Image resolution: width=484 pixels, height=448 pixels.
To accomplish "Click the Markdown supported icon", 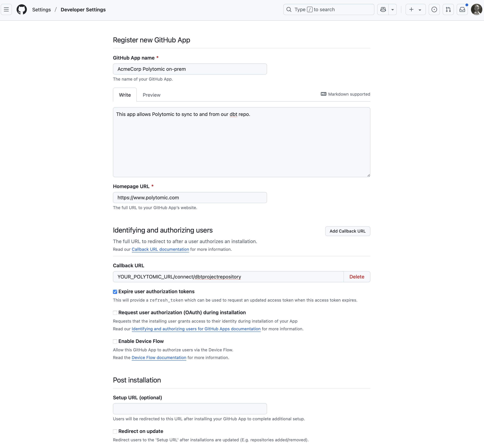I will (x=324, y=94).
